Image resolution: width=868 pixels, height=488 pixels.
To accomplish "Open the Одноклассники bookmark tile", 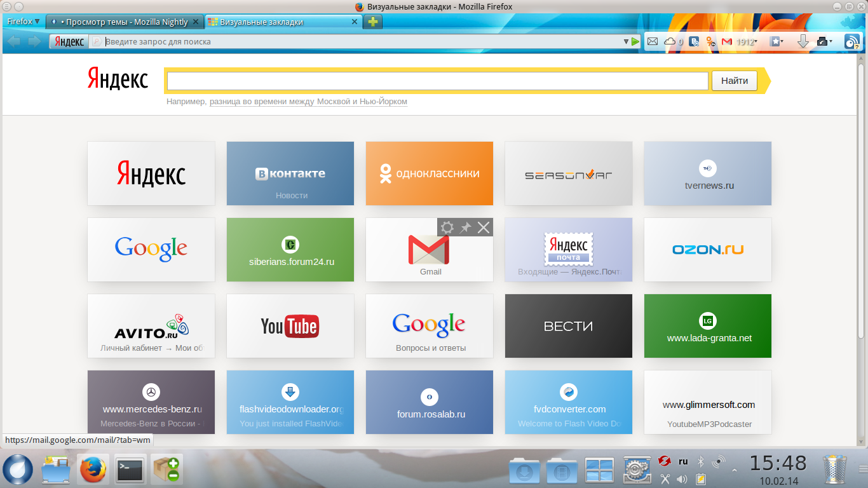I will (430, 173).
